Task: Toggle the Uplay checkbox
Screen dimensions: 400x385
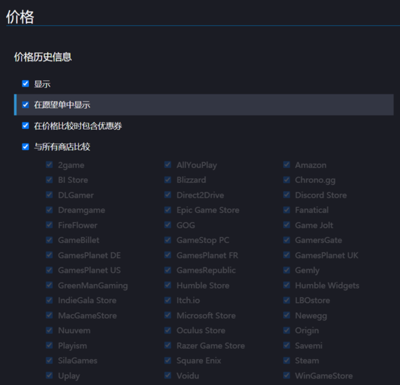Action: coord(49,375)
